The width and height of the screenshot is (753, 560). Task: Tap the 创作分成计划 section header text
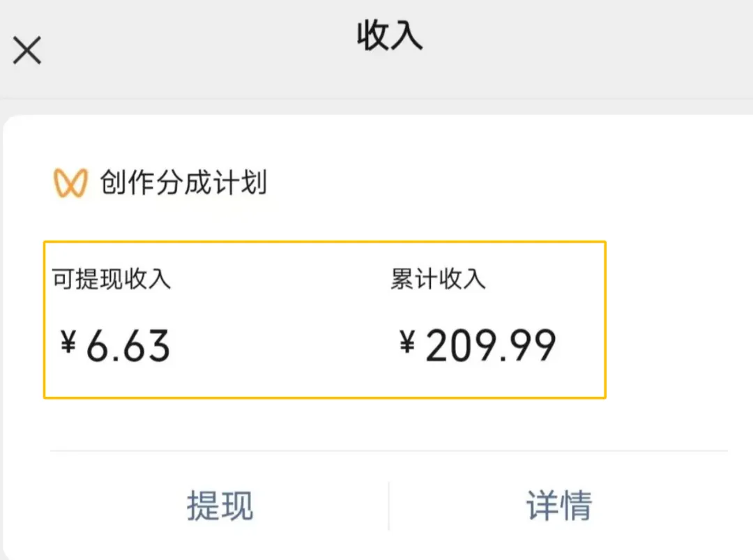[183, 183]
